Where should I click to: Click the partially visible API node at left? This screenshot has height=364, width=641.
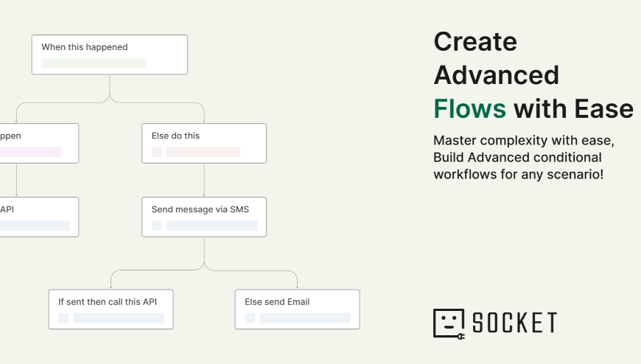point(37,217)
